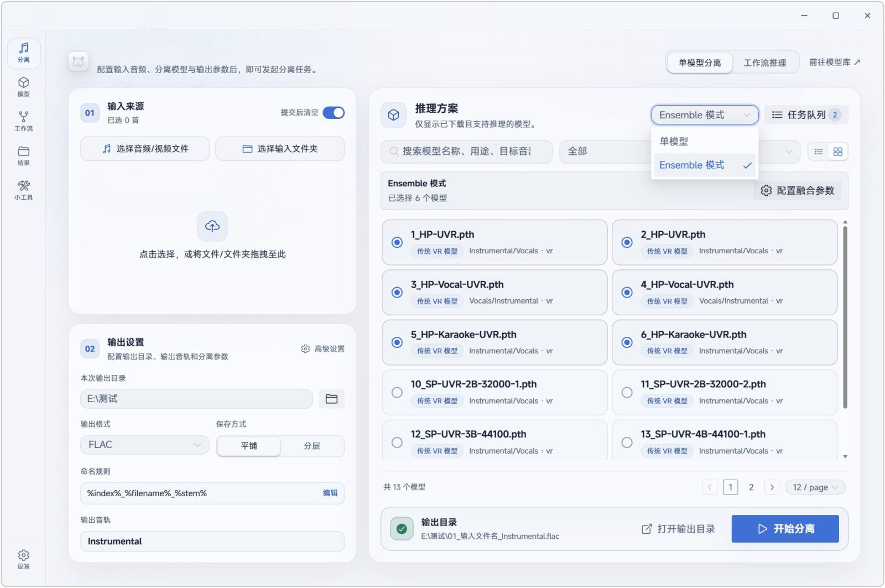Switch model list to grid view
This screenshot has width=885, height=588.
pos(837,152)
